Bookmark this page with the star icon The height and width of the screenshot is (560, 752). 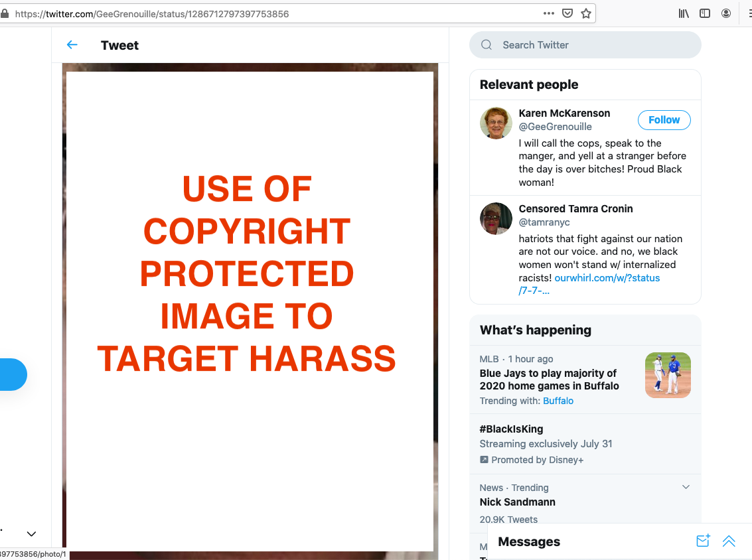[x=586, y=13]
